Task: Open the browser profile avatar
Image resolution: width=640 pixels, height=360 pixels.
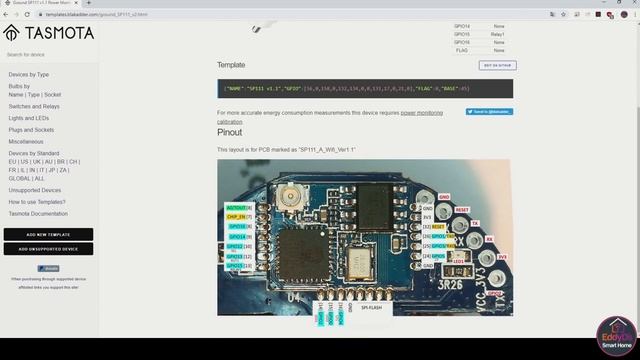Action: tap(624, 14)
